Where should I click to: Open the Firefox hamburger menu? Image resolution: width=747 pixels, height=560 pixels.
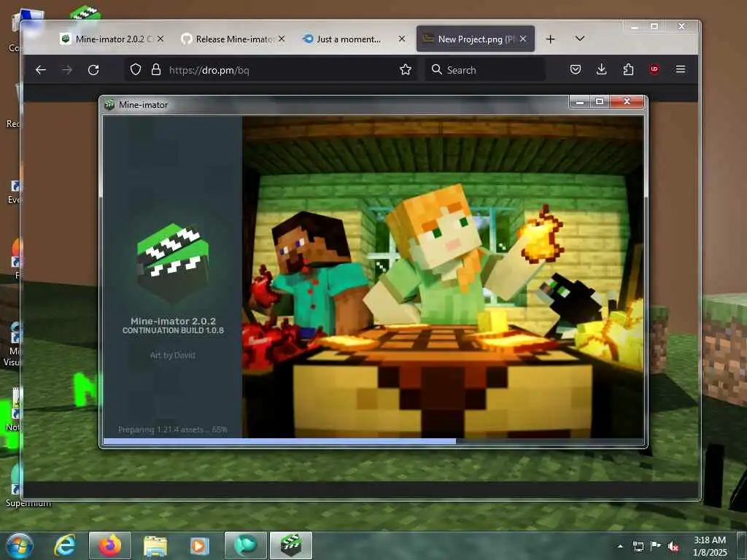(x=681, y=70)
